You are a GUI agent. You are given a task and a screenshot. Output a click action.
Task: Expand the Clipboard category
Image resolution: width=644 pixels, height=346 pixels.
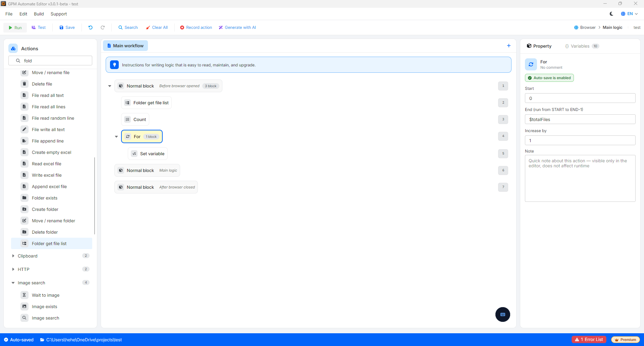point(13,256)
